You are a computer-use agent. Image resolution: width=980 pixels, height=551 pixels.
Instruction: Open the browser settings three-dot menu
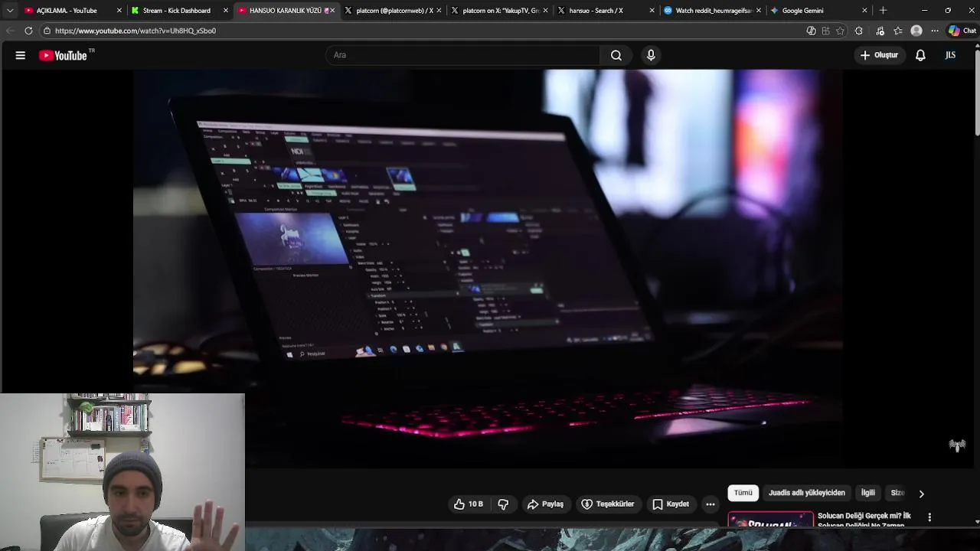pos(934,31)
